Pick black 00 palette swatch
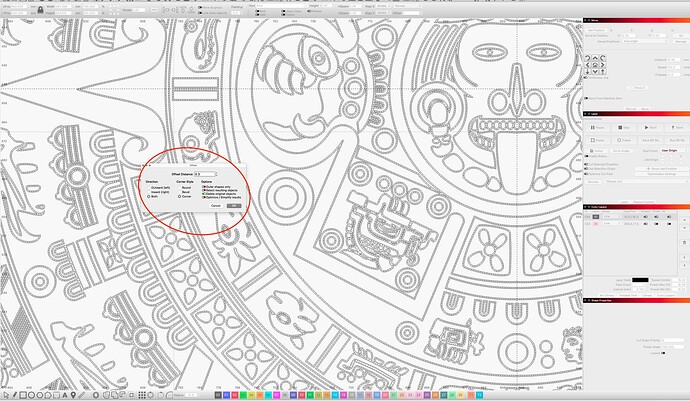The image size is (690, 401). pos(218,395)
